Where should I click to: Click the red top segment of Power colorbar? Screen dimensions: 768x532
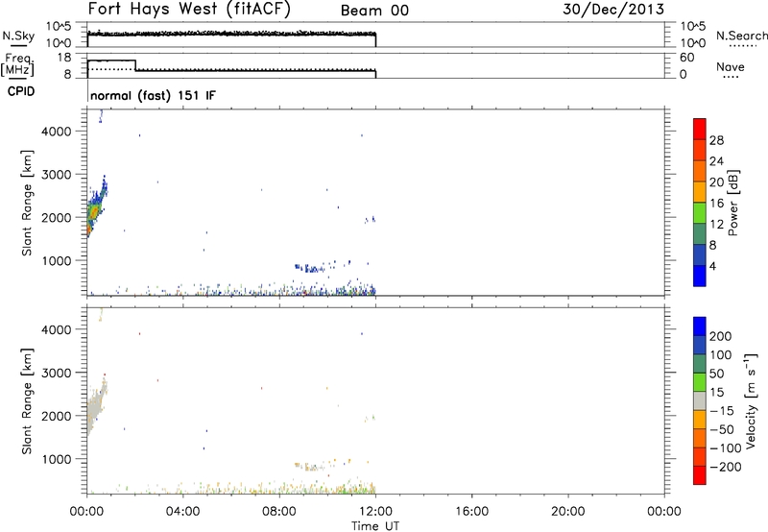point(700,129)
